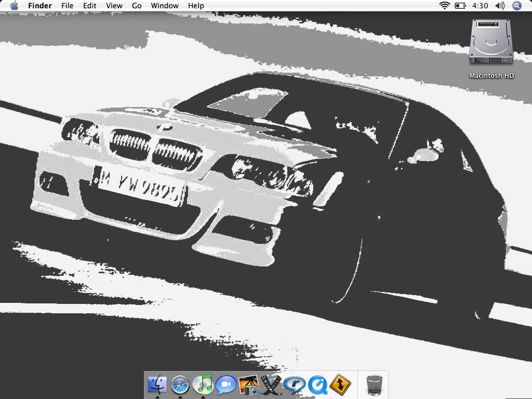
Task: Open the Finder application menu
Action: tap(40, 6)
